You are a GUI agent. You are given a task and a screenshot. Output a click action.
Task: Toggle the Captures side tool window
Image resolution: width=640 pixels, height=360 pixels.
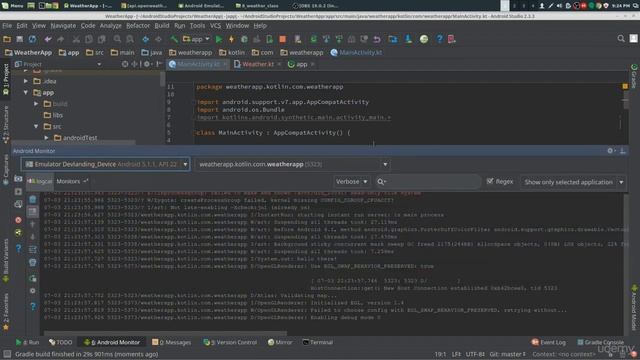pyautogui.click(x=6, y=170)
